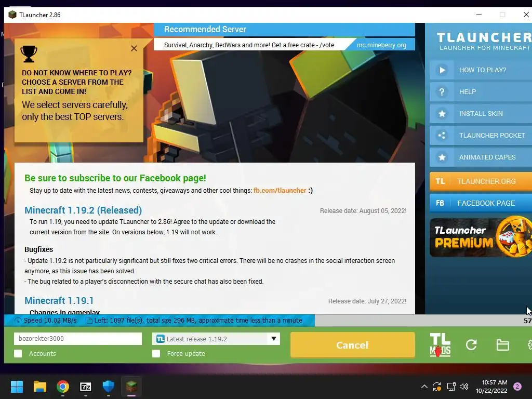Open Windows Start menu
The height and width of the screenshot is (399, 532).
(17, 387)
